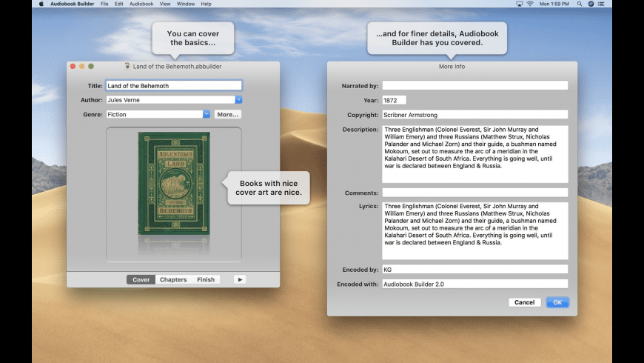Open the File menu
This screenshot has width=644, height=363.
click(x=104, y=4)
